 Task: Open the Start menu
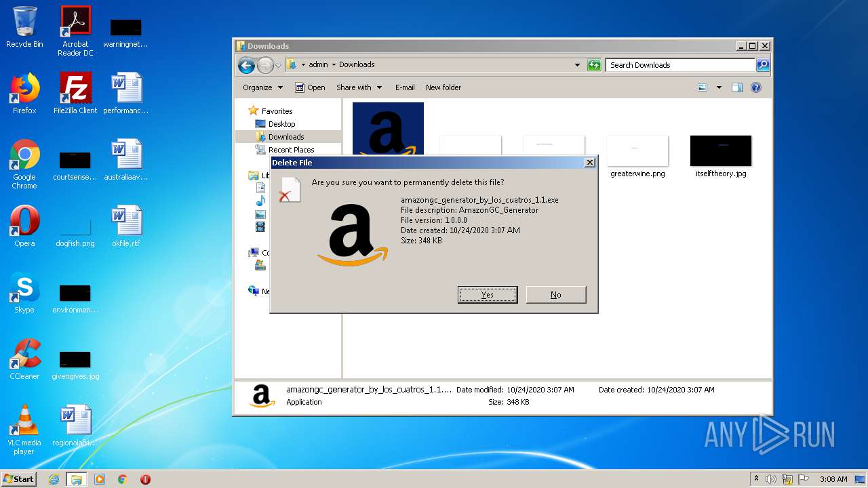19,479
